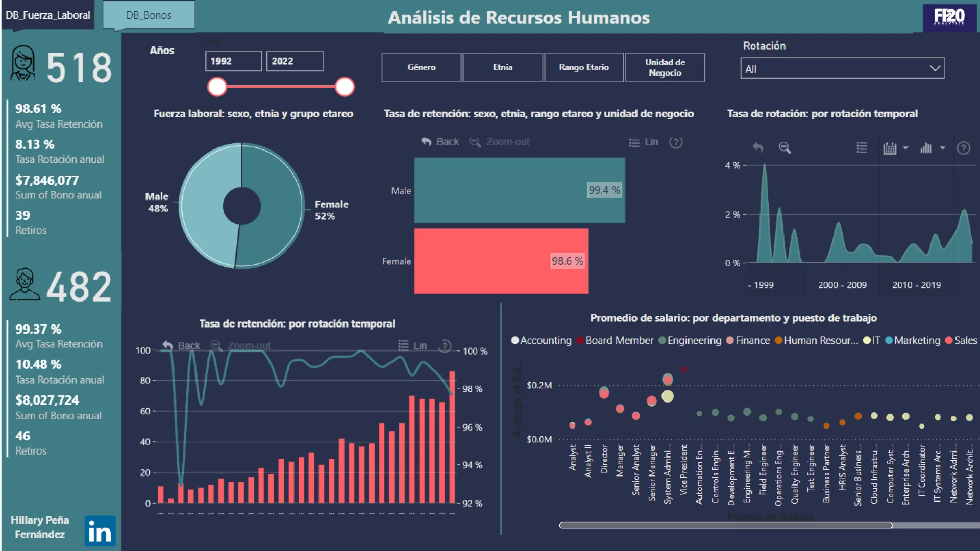Click bar-chart type icon in Tasa de rotación toolbar
The height and width of the screenshot is (551, 980).
pyautogui.click(x=926, y=148)
